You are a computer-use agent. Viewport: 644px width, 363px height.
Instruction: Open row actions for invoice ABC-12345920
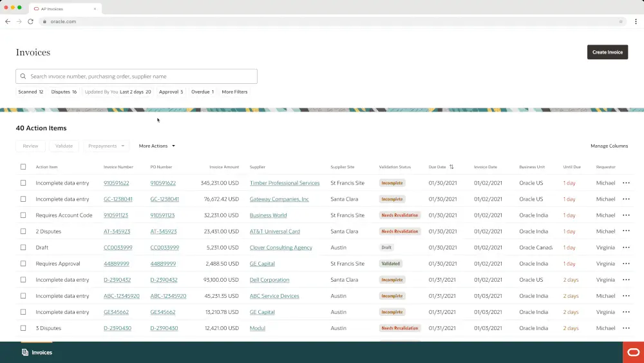click(x=626, y=295)
